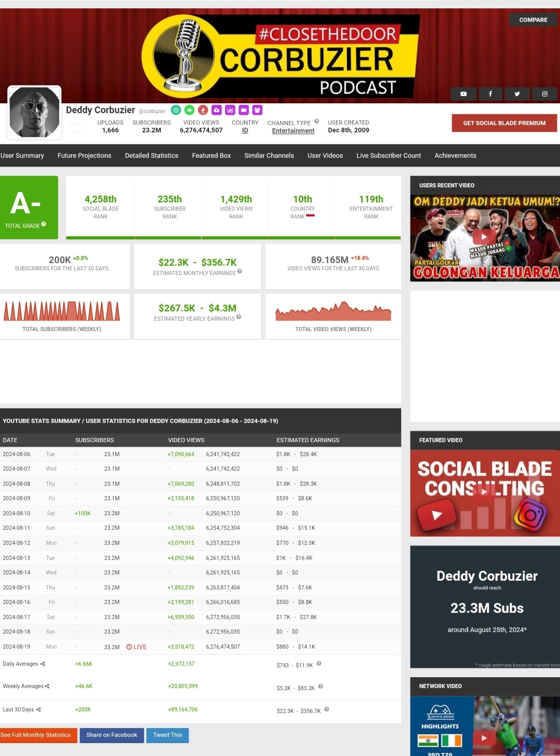
Task: Click the Total Grade help question mark
Action: pyautogui.click(x=44, y=224)
